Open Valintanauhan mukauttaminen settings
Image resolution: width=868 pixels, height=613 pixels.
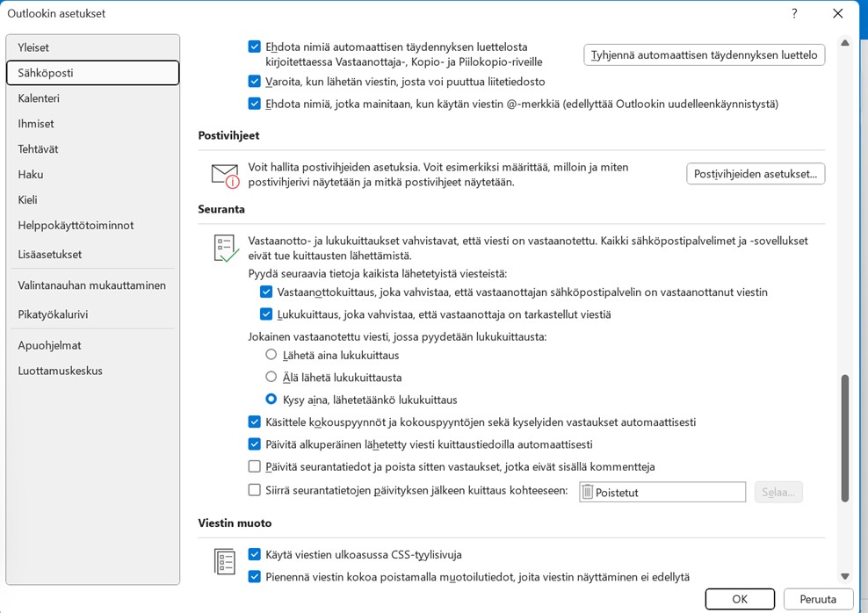(93, 285)
